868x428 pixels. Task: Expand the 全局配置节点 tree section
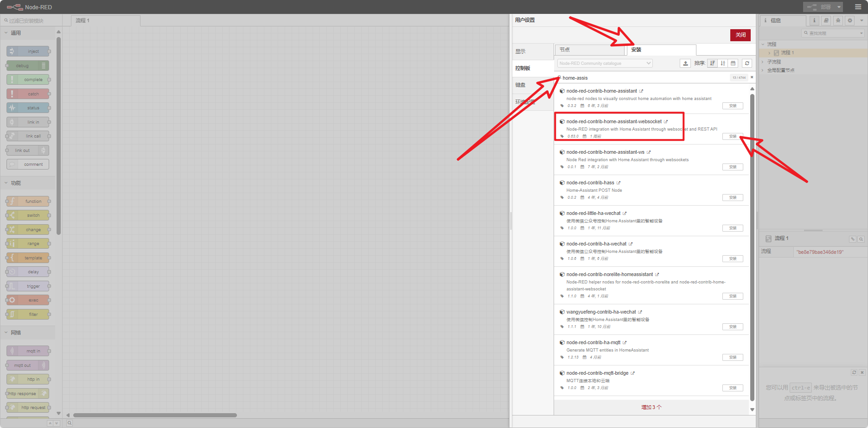(x=762, y=70)
